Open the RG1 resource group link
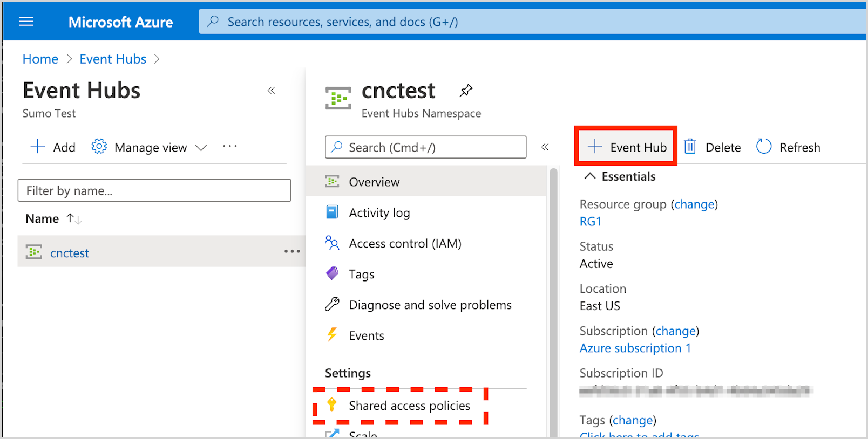This screenshot has width=868, height=439. pyautogui.click(x=591, y=222)
